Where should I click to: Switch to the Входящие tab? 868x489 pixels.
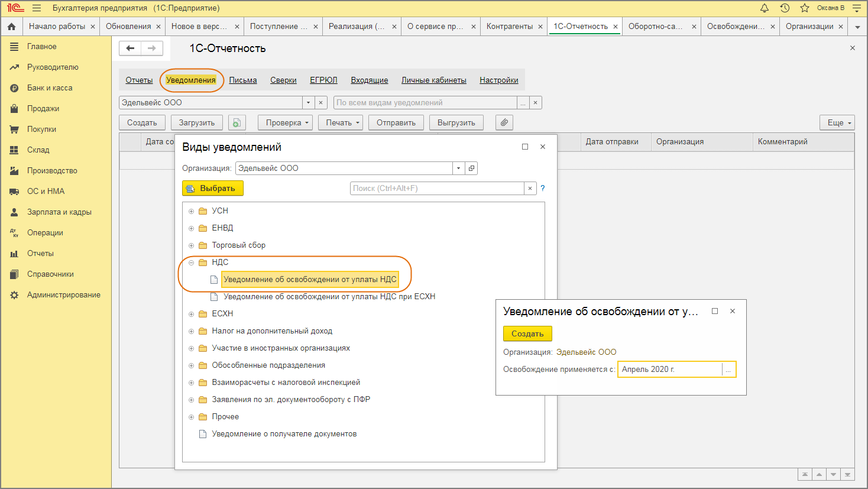click(370, 80)
